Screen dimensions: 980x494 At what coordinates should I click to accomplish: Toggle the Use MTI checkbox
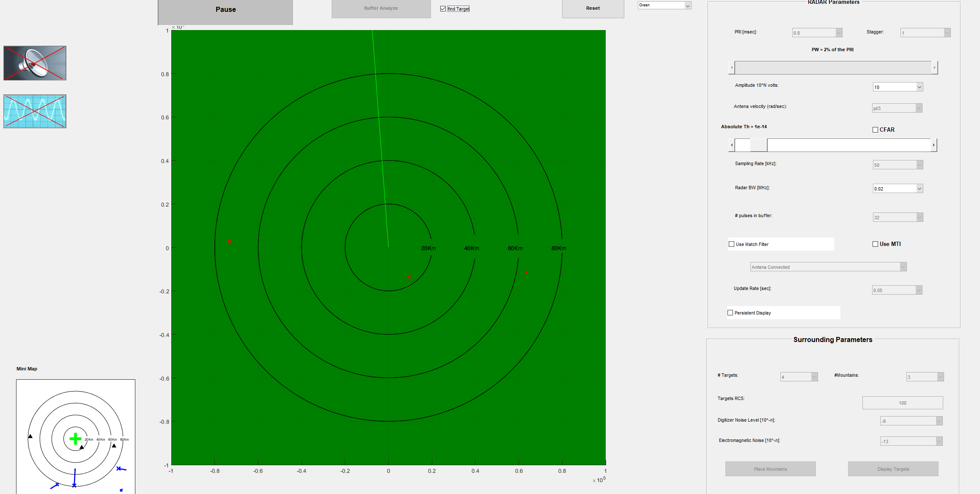point(875,244)
